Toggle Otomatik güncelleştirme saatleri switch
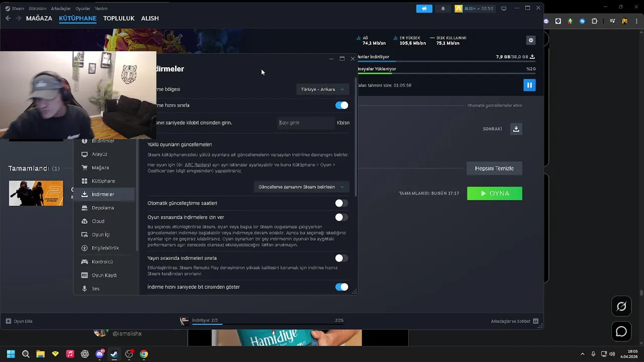Image resolution: width=644 pixels, height=362 pixels. click(x=342, y=203)
